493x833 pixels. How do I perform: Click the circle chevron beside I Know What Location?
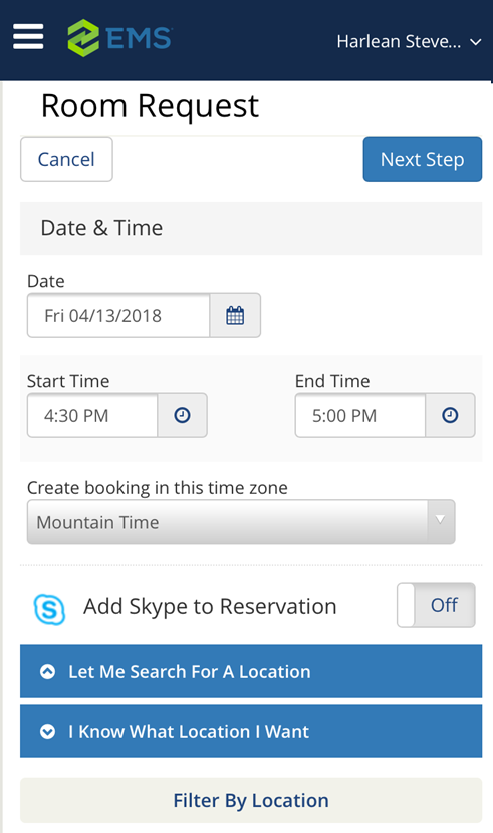[47, 732]
